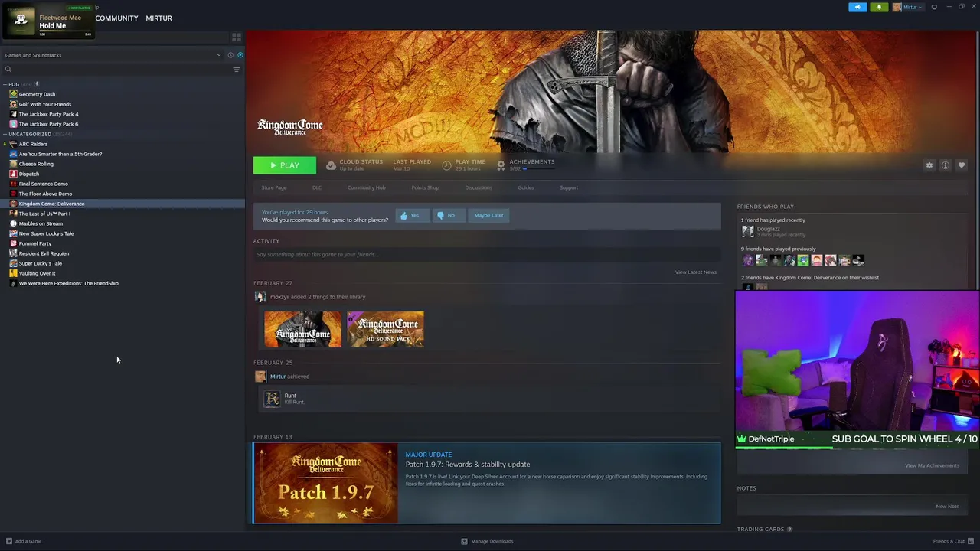Image resolution: width=980 pixels, height=551 pixels.
Task: Open the MIRTUR profile menu
Action: point(158,18)
